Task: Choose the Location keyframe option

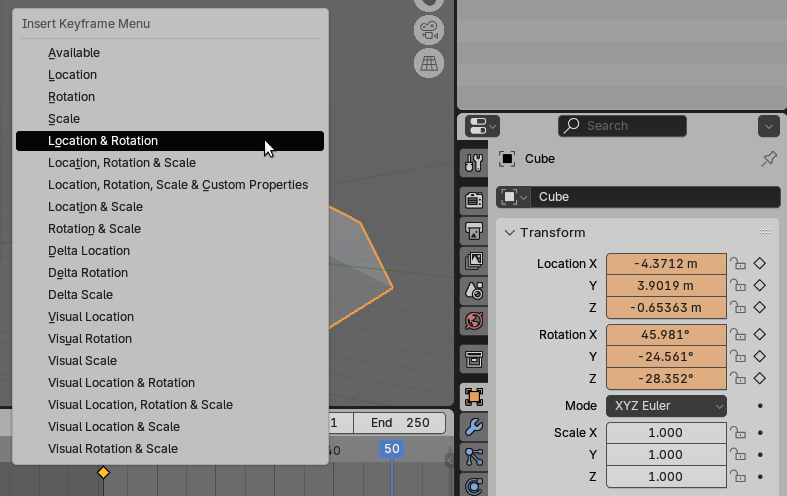Action: [170, 75]
